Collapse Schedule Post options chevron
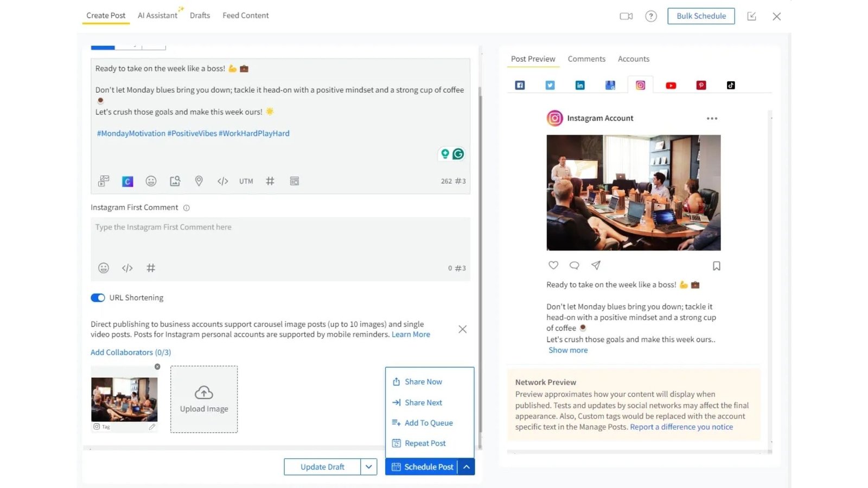868x488 pixels. click(x=467, y=467)
